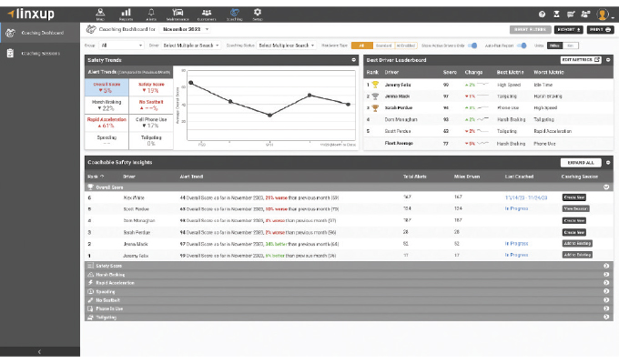Open the Alerts bell icon

(151, 14)
